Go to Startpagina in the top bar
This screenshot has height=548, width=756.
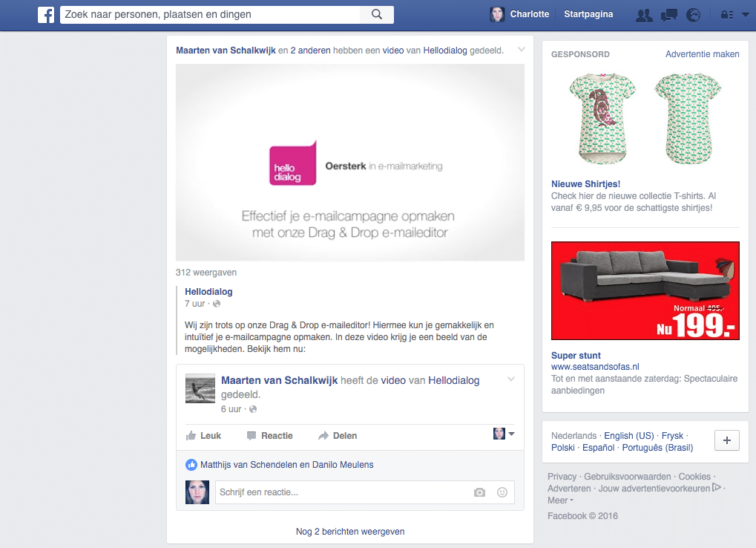[588, 14]
